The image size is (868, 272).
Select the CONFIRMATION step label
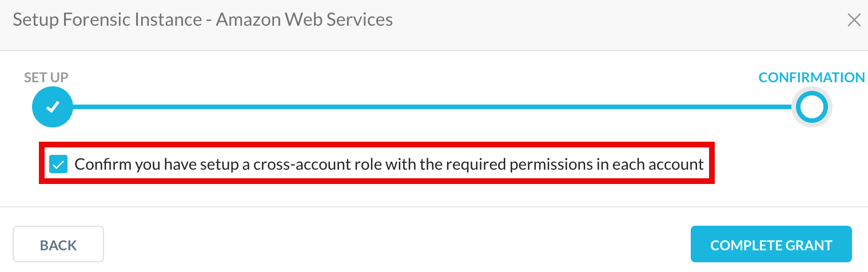pos(811,78)
